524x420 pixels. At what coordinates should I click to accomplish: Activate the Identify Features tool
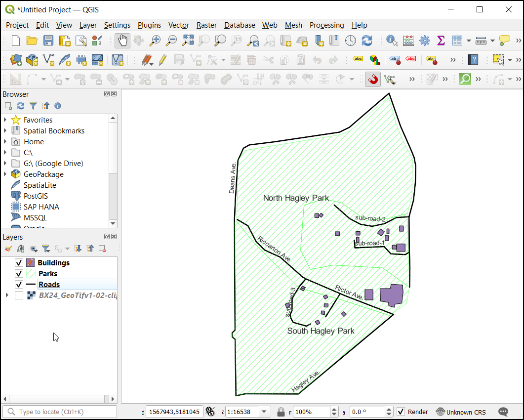[x=392, y=41]
